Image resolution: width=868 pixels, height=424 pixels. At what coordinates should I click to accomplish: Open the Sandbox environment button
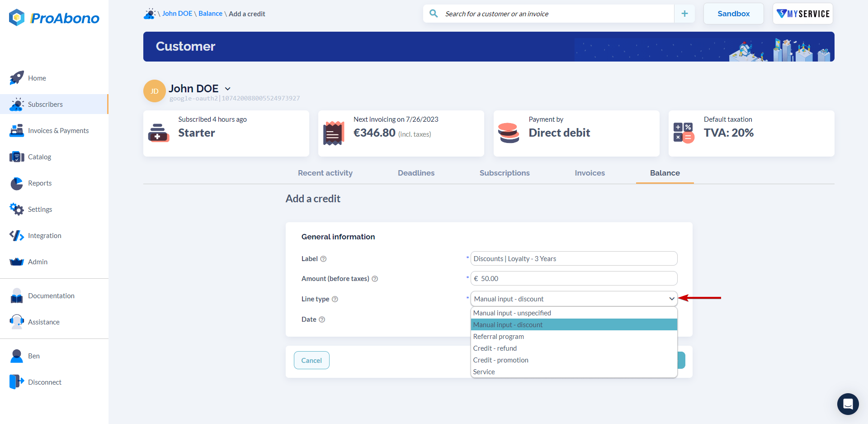pos(733,14)
